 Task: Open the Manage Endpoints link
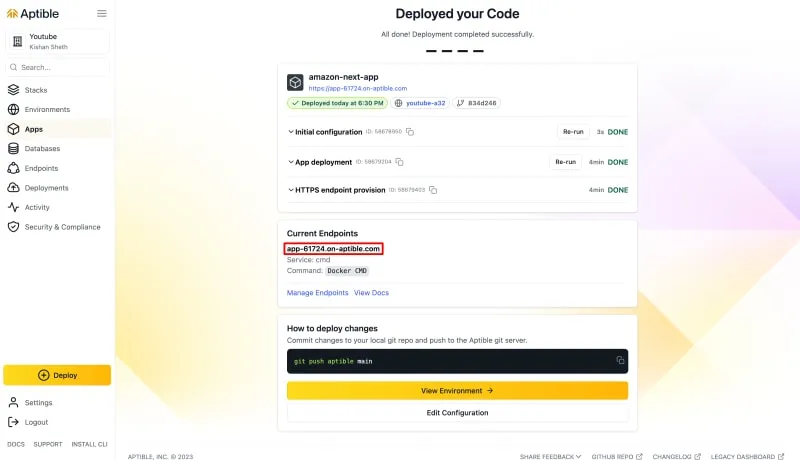[x=317, y=293]
